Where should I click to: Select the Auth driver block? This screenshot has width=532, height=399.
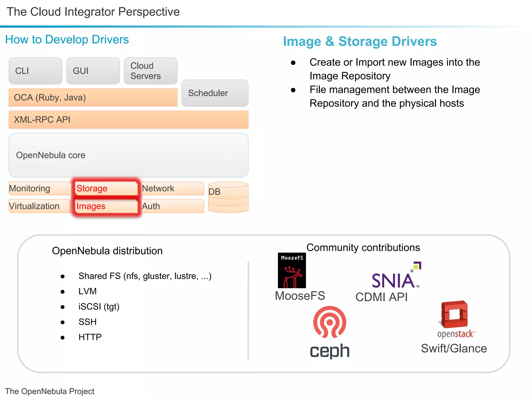173,206
